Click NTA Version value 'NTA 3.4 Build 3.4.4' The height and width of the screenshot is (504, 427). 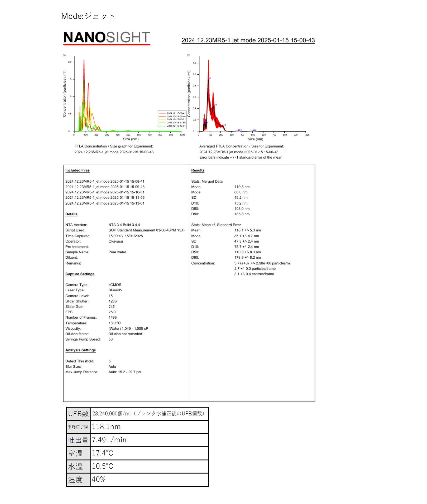pyautogui.click(x=124, y=225)
